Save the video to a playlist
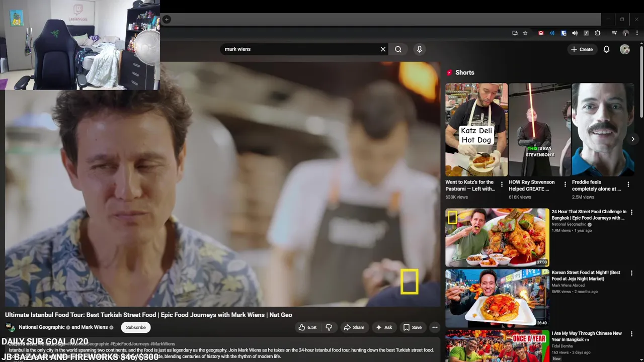 413,327
